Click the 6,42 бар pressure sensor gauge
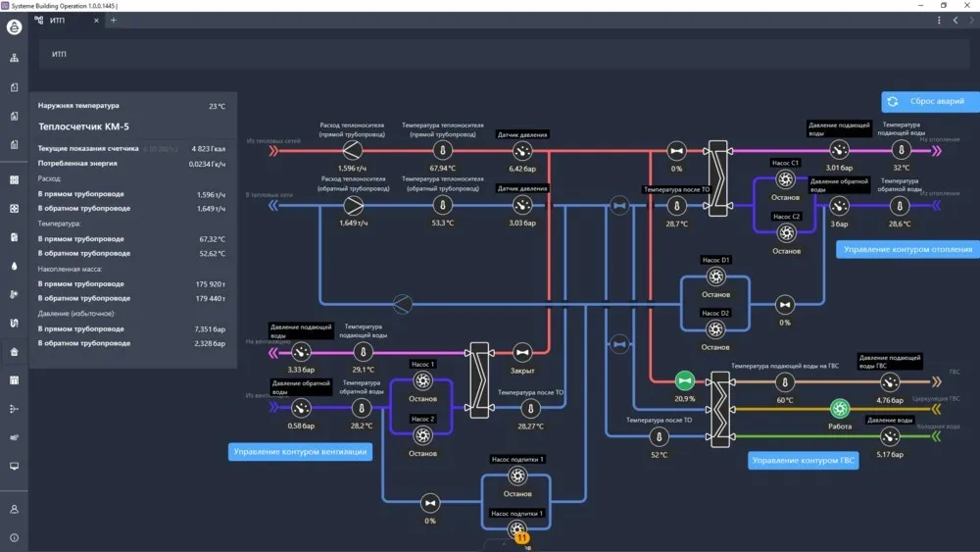 (522, 151)
